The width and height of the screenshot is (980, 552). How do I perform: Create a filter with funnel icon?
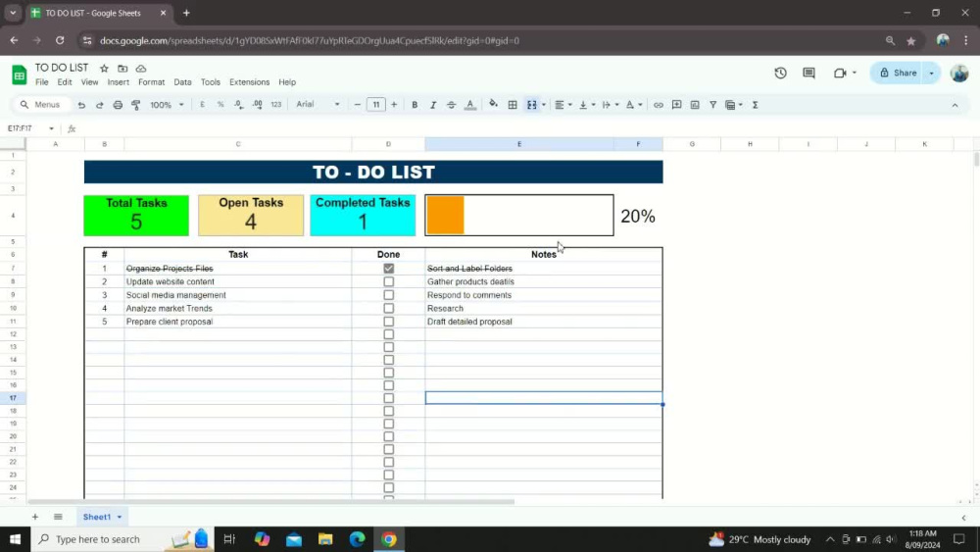712,105
